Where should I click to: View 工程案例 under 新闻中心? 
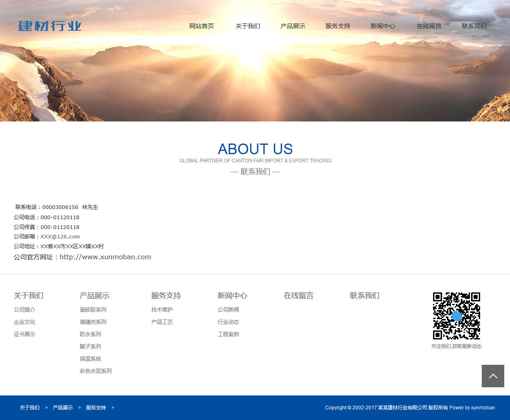tap(228, 334)
